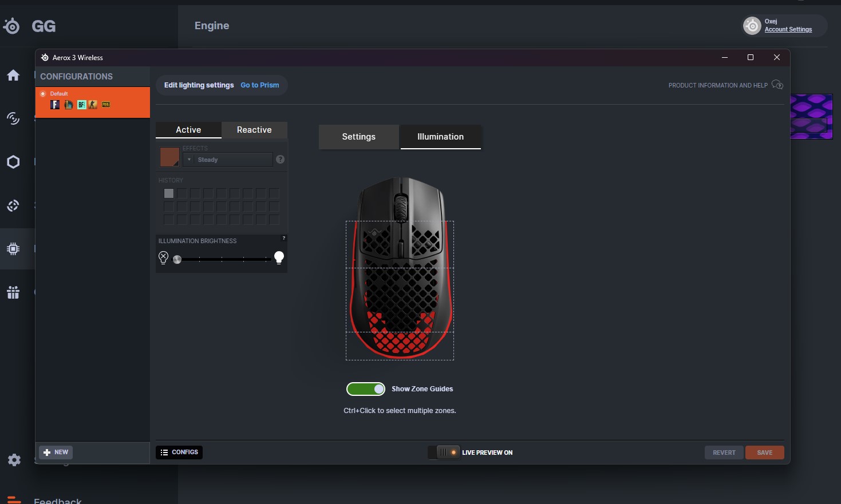Click the product help chat icon
The image size is (841, 504).
777,85
